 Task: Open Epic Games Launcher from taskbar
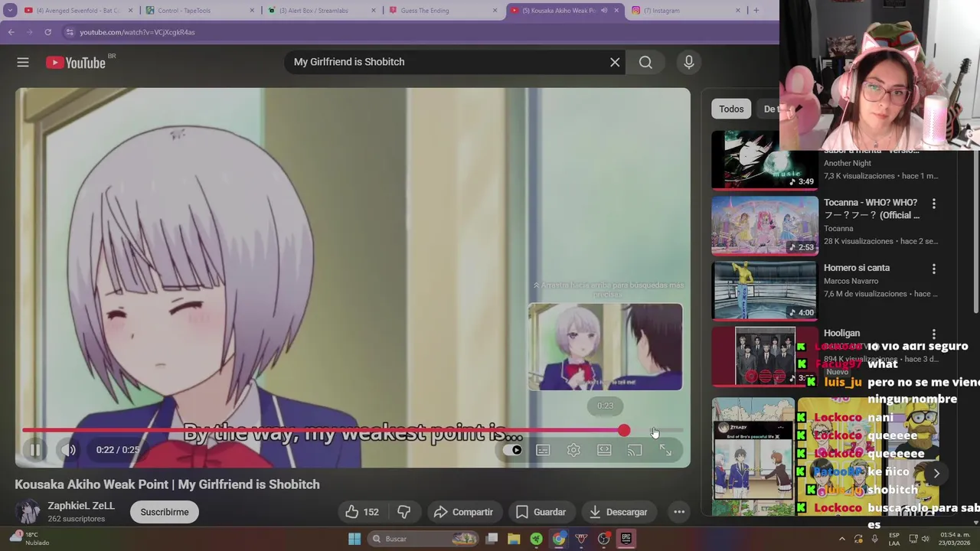pyautogui.click(x=626, y=539)
